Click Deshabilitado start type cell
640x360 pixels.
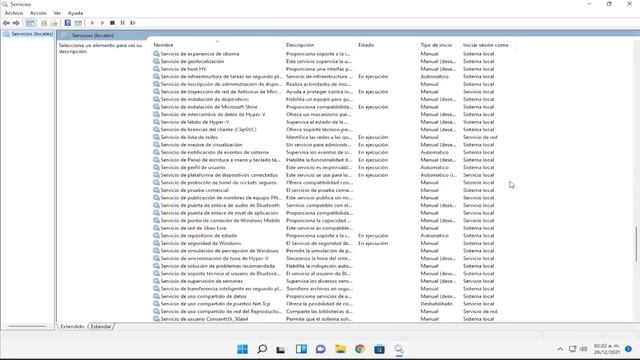(436, 304)
